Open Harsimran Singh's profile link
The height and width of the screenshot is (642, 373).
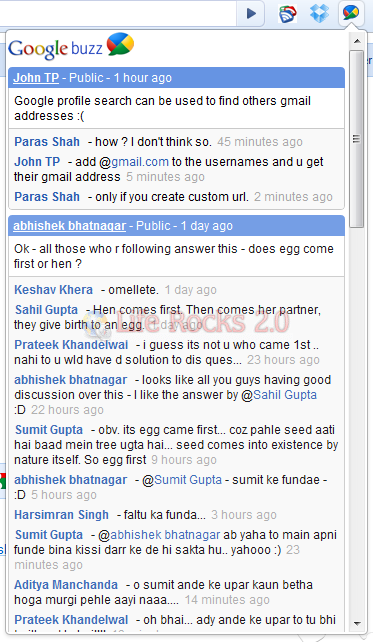(61, 515)
